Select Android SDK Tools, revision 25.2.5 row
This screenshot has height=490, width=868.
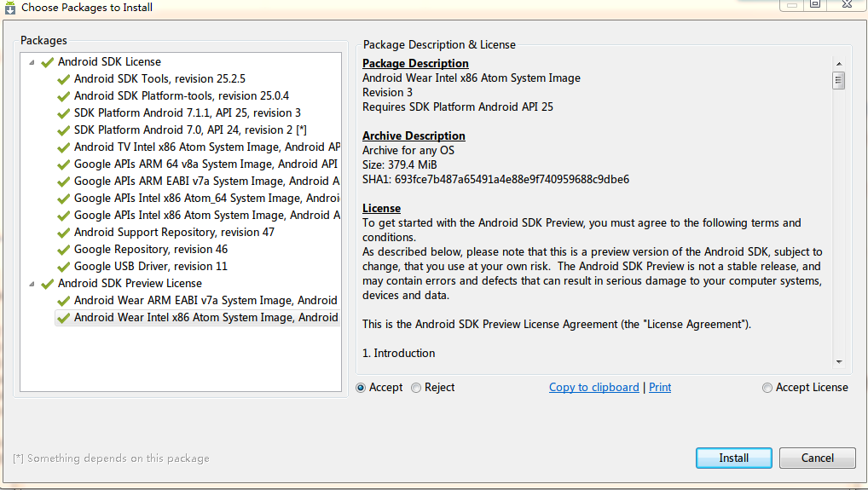(x=159, y=78)
